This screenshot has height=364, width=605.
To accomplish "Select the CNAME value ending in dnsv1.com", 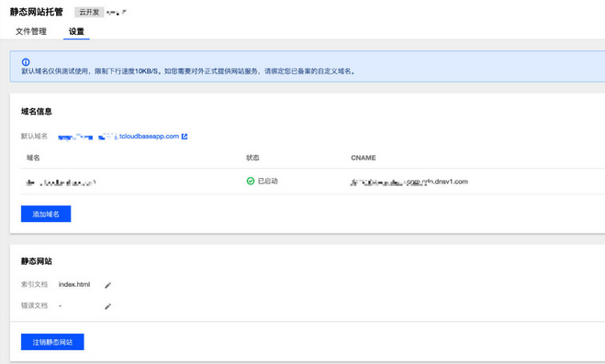I will (409, 182).
